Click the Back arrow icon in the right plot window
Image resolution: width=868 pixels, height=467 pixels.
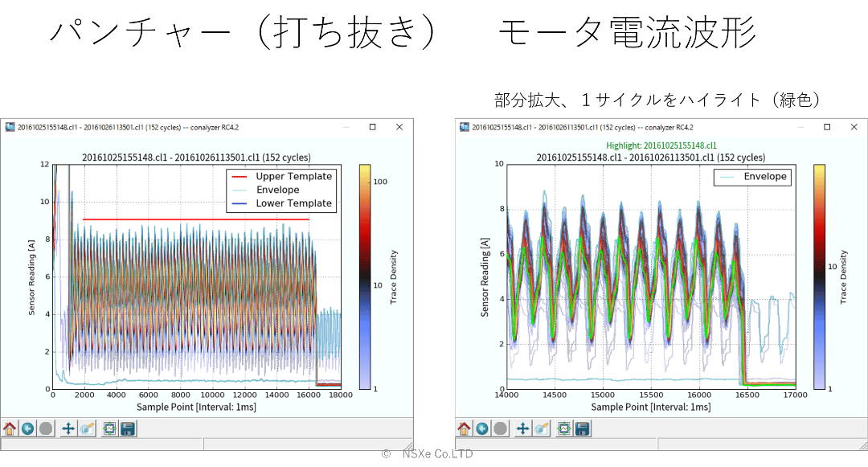coord(482,429)
